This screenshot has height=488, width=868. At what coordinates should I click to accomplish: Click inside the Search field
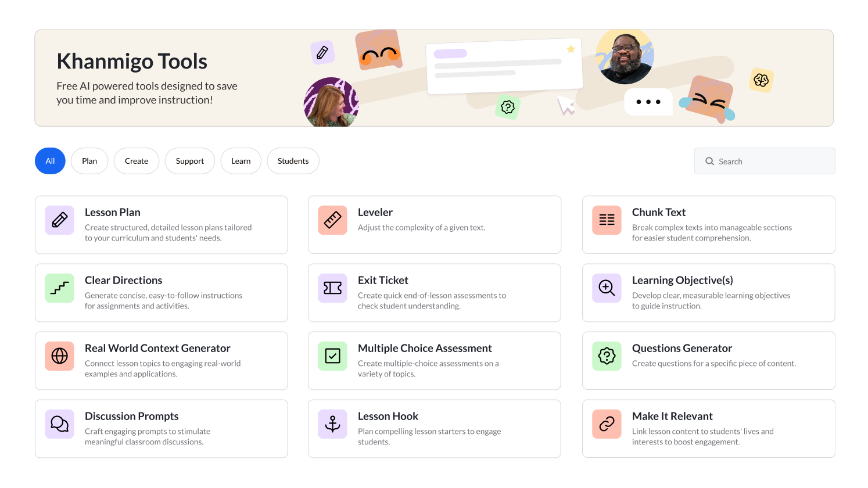pos(765,161)
